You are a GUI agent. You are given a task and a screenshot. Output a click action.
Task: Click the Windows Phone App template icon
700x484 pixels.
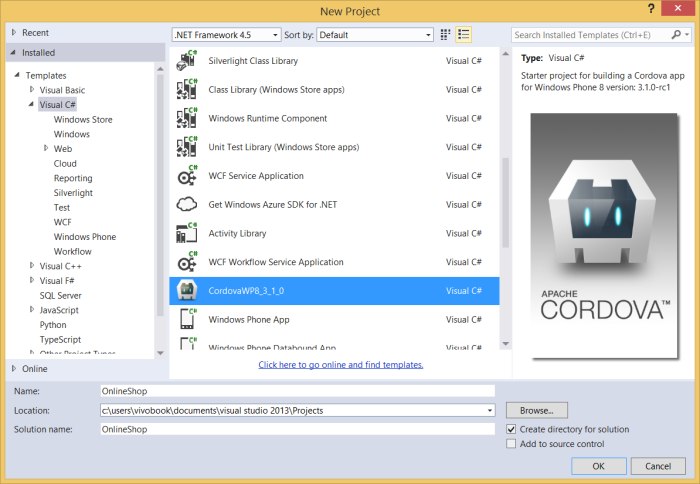coord(187,319)
